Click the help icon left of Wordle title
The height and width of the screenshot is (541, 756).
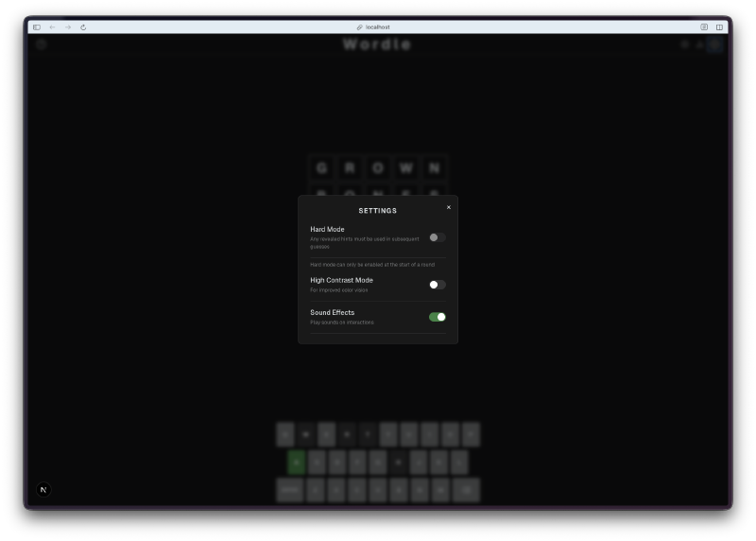tap(42, 44)
